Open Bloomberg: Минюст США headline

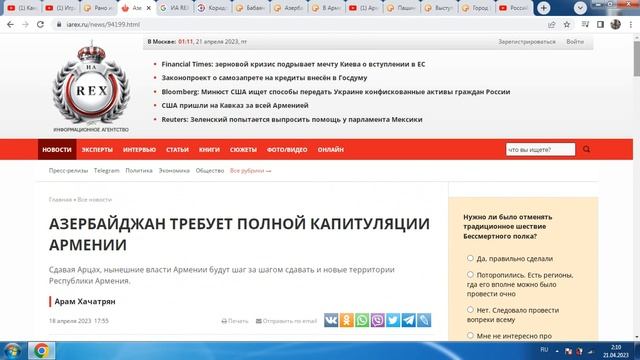[x=336, y=92]
